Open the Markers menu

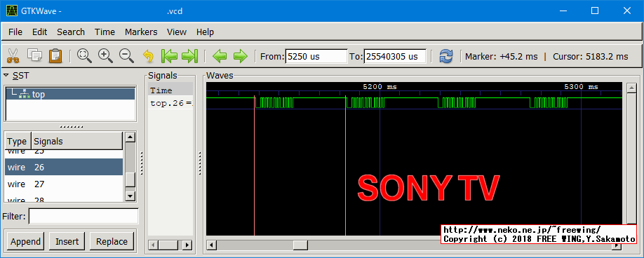pos(141,32)
